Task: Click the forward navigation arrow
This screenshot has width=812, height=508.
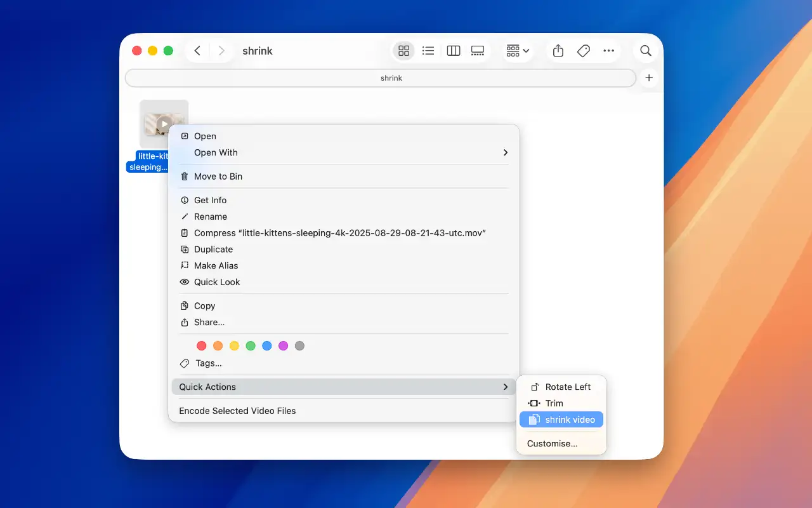Action: tap(221, 50)
